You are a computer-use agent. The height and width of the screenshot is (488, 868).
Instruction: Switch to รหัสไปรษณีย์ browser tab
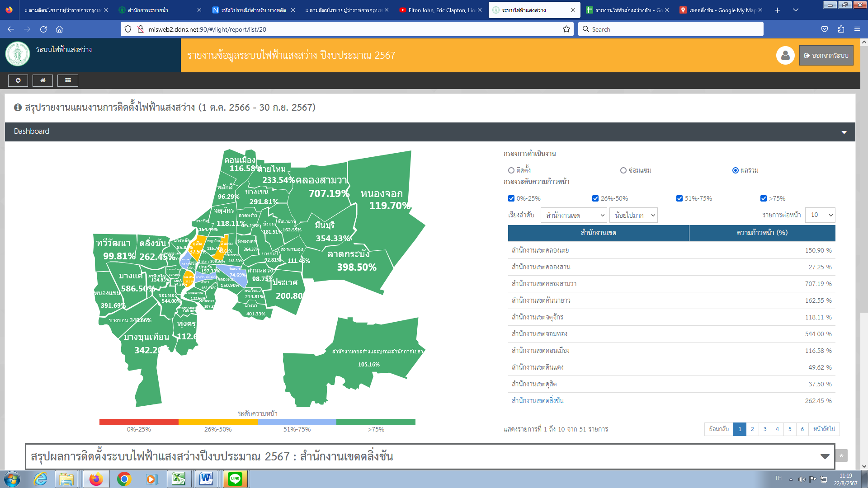point(253,10)
